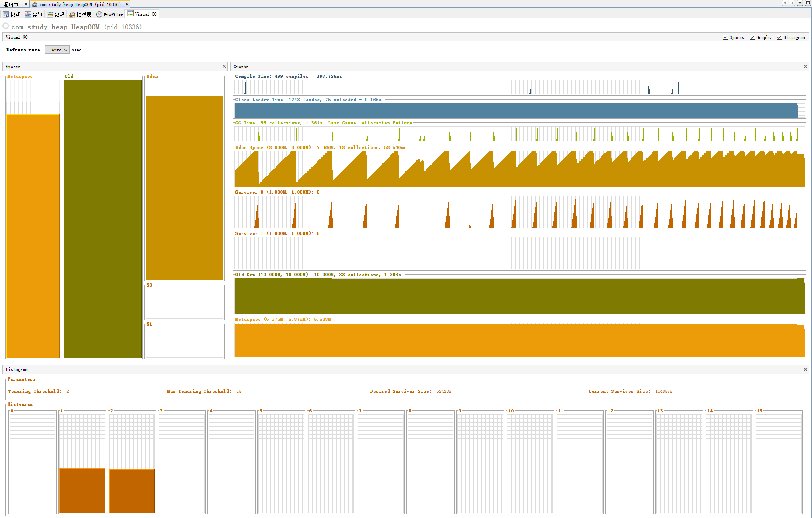Click the scroll documents left arrow
Screen dimensions: 812x518
(785, 3)
